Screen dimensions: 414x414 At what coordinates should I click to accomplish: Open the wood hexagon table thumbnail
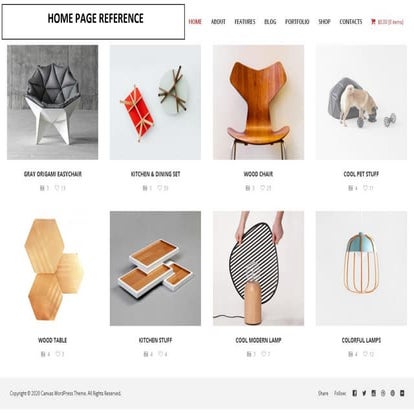point(53,268)
